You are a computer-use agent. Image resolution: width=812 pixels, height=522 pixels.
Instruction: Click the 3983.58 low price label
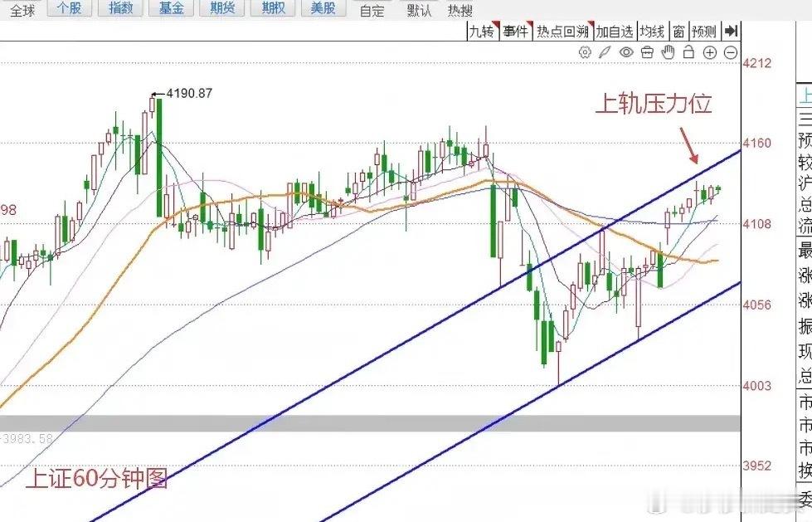[27, 439]
